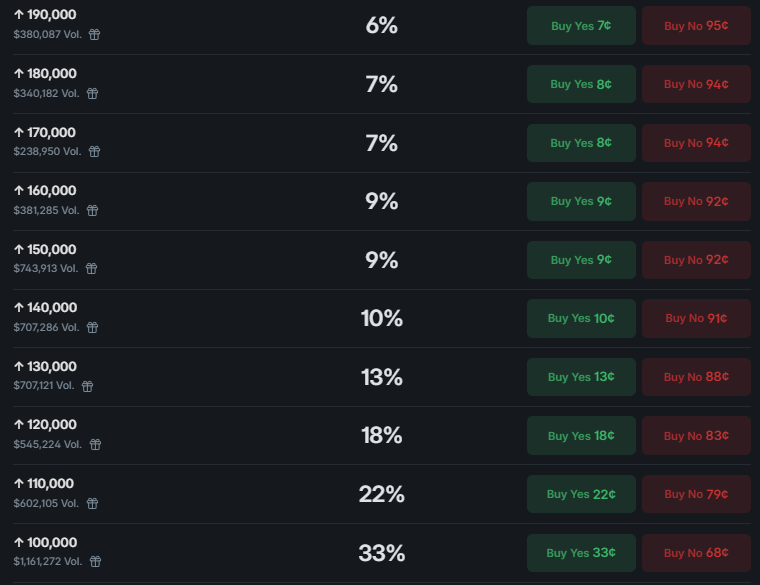The height and width of the screenshot is (585, 760).
Task: Click gift icon beside $707,286 Vol.
Action: click(92, 327)
